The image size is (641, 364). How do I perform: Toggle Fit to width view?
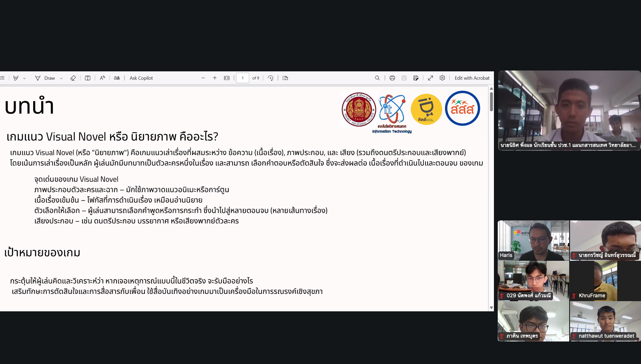[227, 78]
